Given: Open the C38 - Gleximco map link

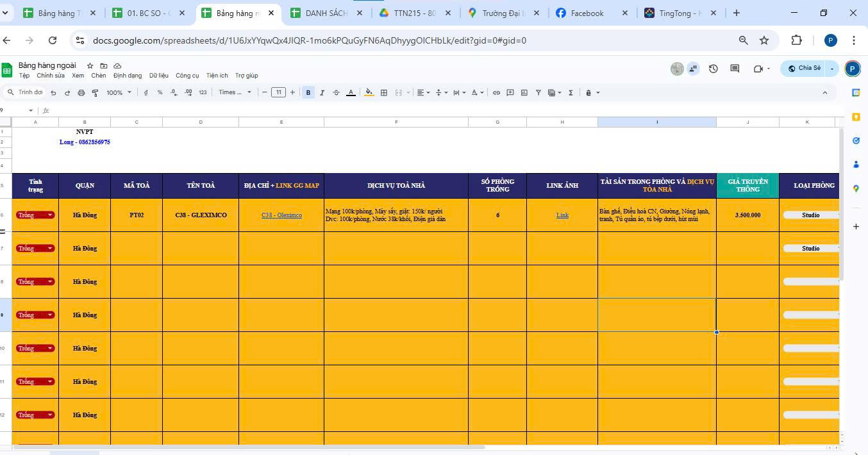Looking at the screenshot, I should (x=281, y=215).
